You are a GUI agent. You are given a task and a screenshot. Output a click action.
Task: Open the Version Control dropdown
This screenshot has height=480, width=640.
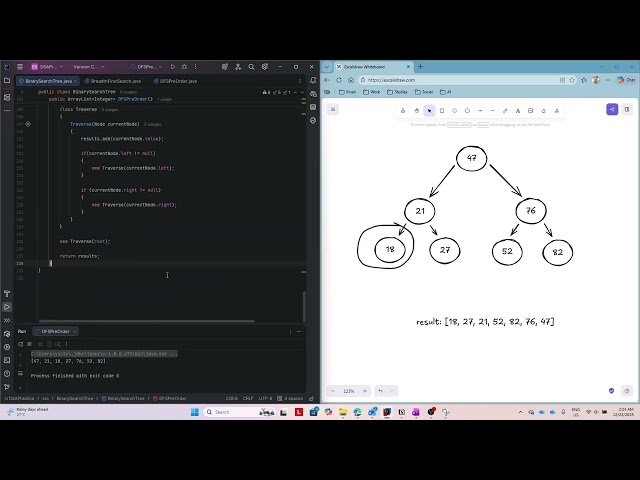(x=89, y=67)
